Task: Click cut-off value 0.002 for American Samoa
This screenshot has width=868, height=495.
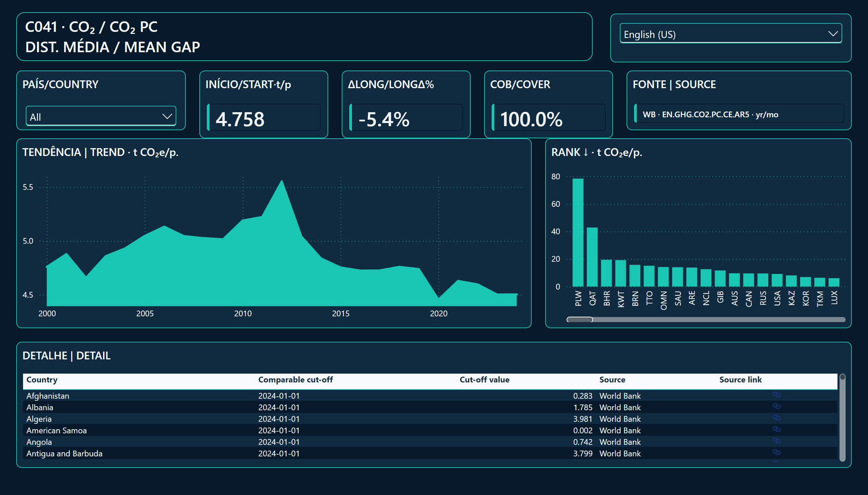Action: 583,430
